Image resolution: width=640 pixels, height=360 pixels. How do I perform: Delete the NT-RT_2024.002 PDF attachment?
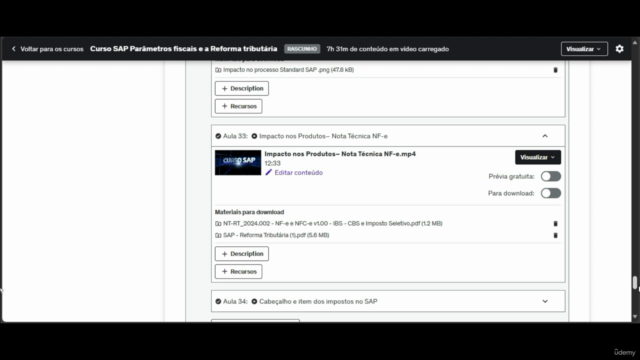[x=555, y=224]
